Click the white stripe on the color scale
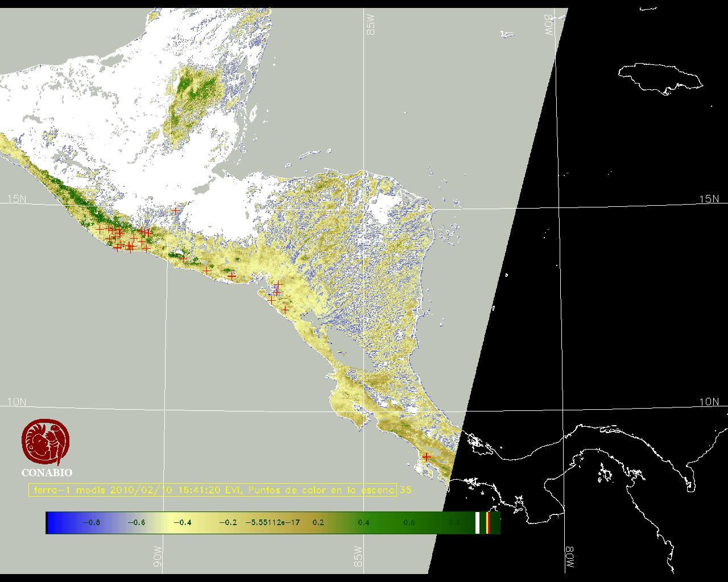728x582 pixels. point(477,522)
